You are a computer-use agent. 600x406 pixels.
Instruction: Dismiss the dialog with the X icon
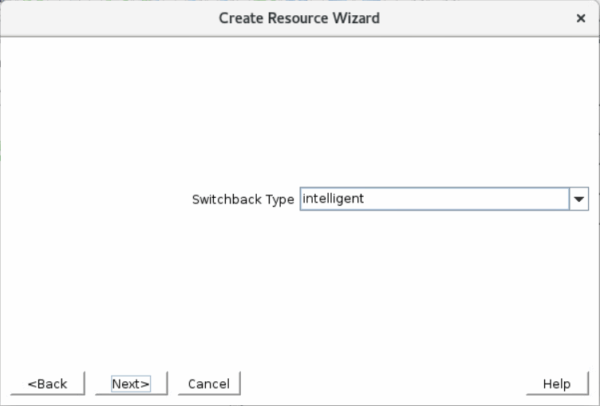(580, 18)
